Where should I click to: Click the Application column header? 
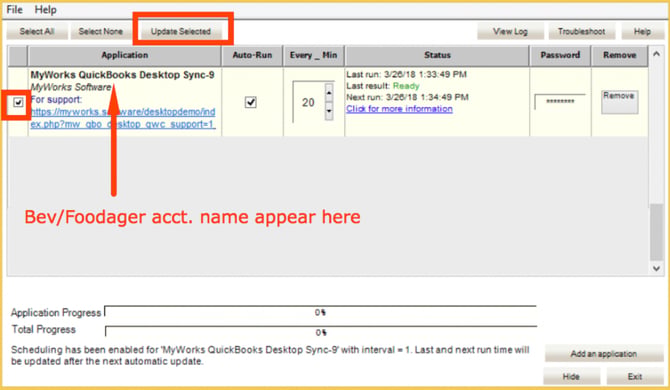(x=124, y=55)
